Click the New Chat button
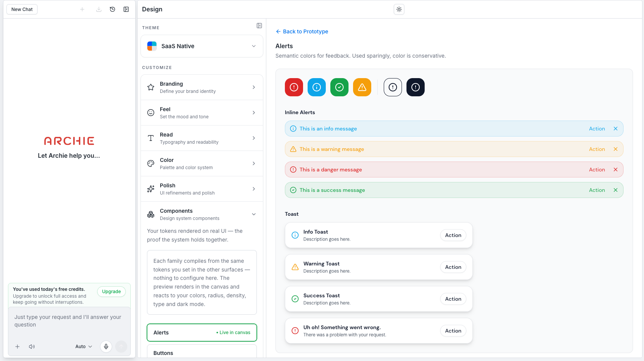This screenshot has height=361, width=644. [22, 9]
